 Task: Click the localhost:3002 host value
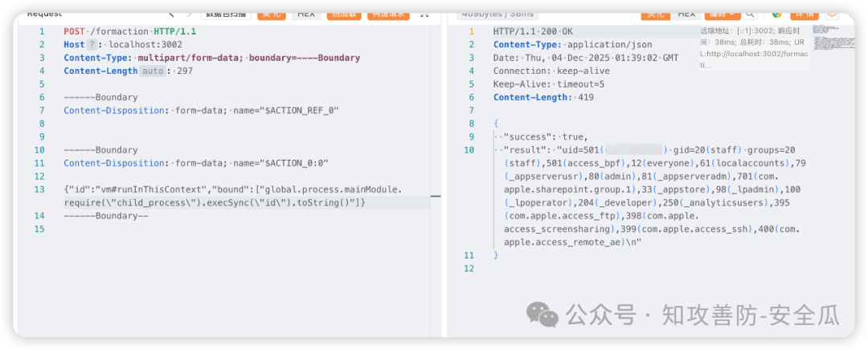click(x=145, y=45)
